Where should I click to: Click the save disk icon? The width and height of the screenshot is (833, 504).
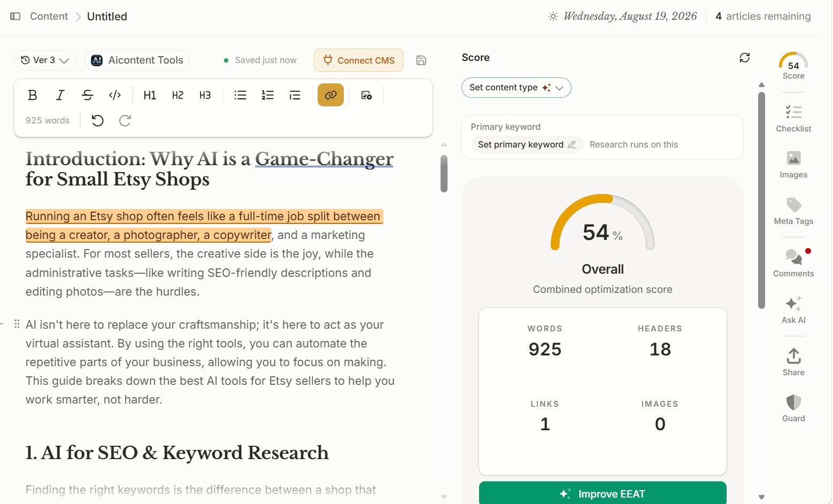pyautogui.click(x=421, y=60)
